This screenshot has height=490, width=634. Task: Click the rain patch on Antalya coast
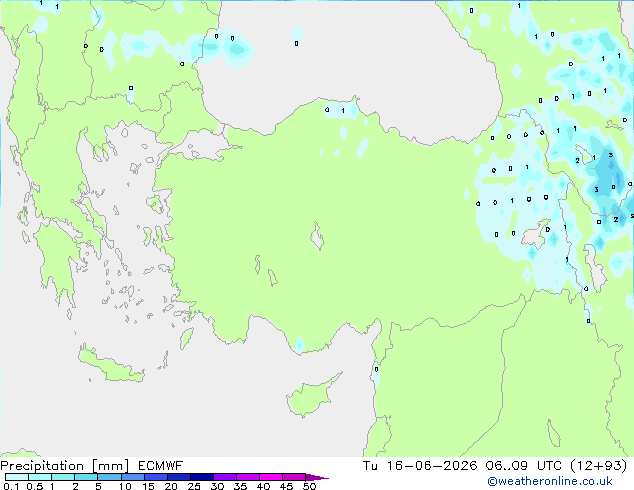point(299,345)
